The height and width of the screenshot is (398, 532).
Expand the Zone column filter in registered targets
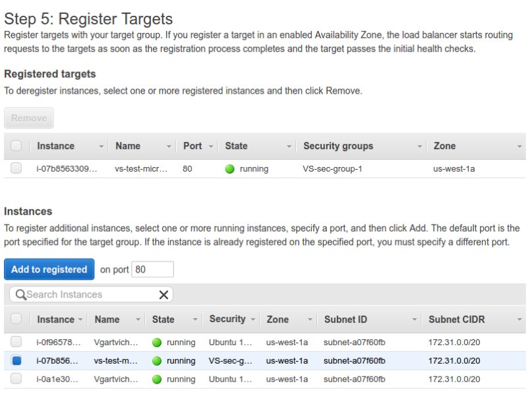tap(519, 147)
